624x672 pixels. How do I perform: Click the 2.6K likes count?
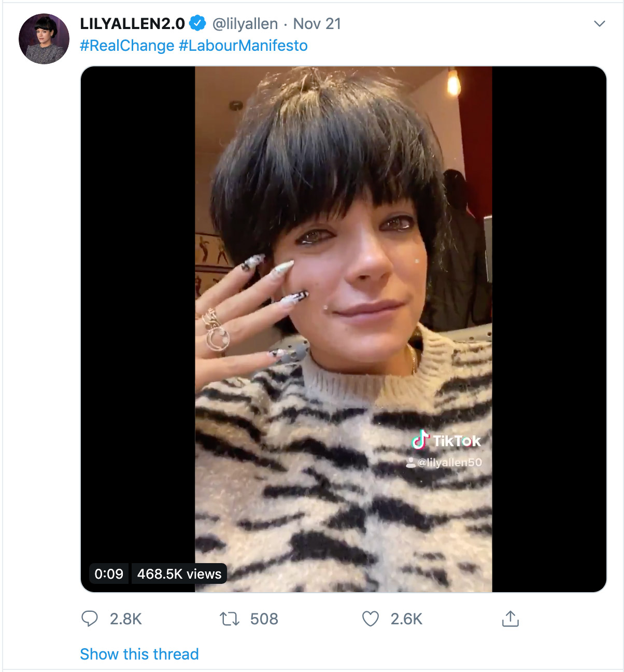[407, 619]
